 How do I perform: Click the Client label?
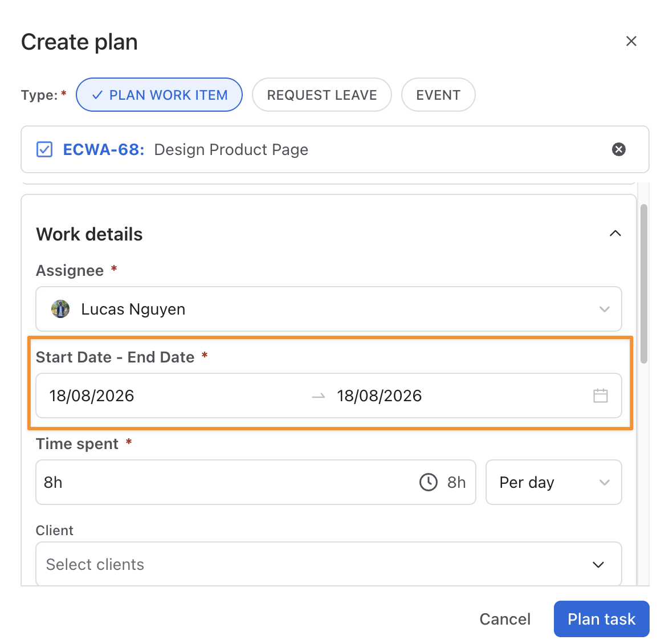pyautogui.click(x=55, y=531)
